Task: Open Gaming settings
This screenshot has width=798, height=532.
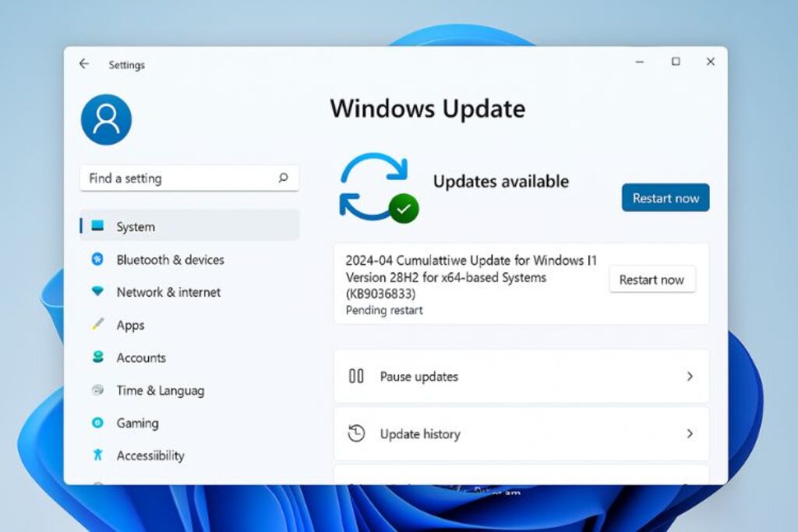Action: (x=189, y=423)
